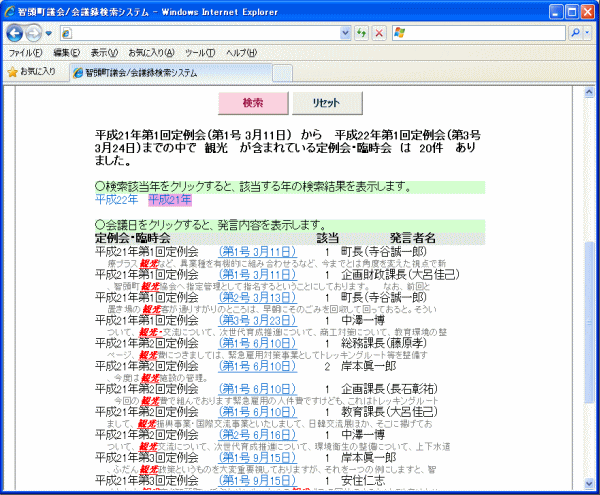The image size is (600, 495).
Task: Open 第1号 6月10日 link for 総務課長(藤原孝)
Action: tap(258, 344)
